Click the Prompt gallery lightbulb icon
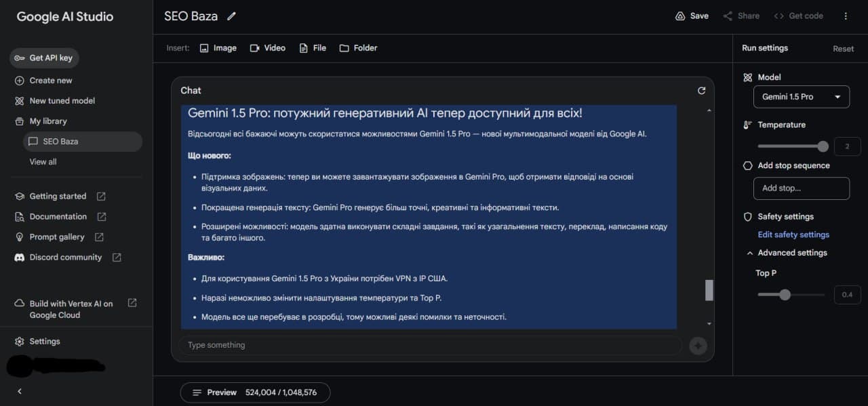This screenshot has height=406, width=868. [x=20, y=237]
